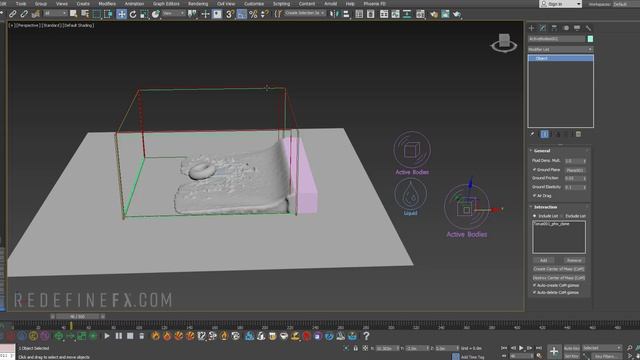This screenshot has height=360, width=640.
Task: Click the Add button in Interaction
Action: [543, 260]
